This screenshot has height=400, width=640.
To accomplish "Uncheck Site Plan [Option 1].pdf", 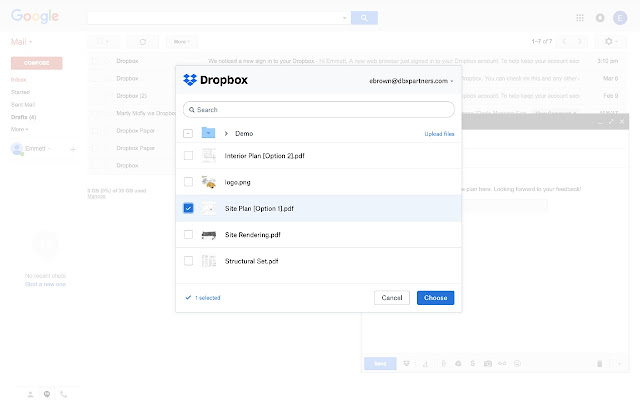I will click(188, 208).
